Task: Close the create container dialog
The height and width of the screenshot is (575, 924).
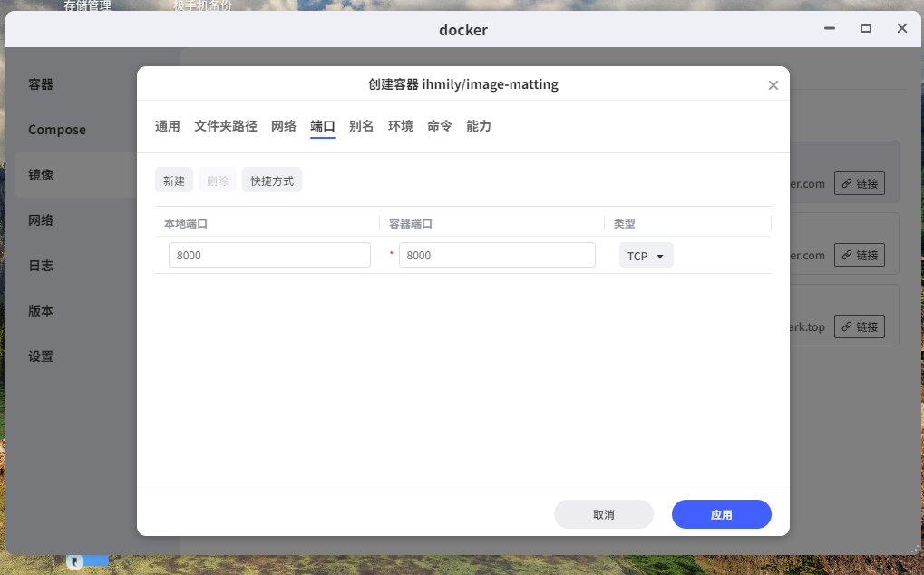Action: (x=773, y=85)
